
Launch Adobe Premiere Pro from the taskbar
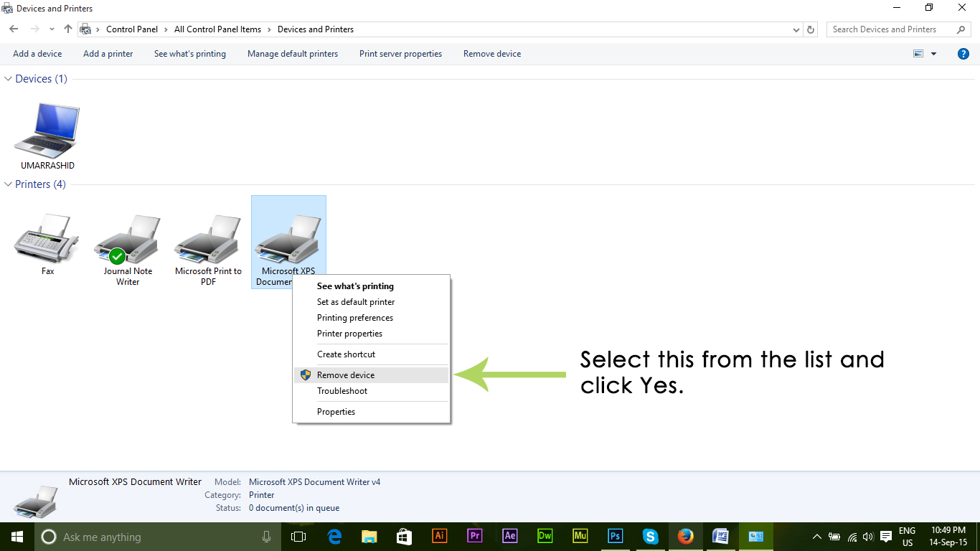point(475,537)
